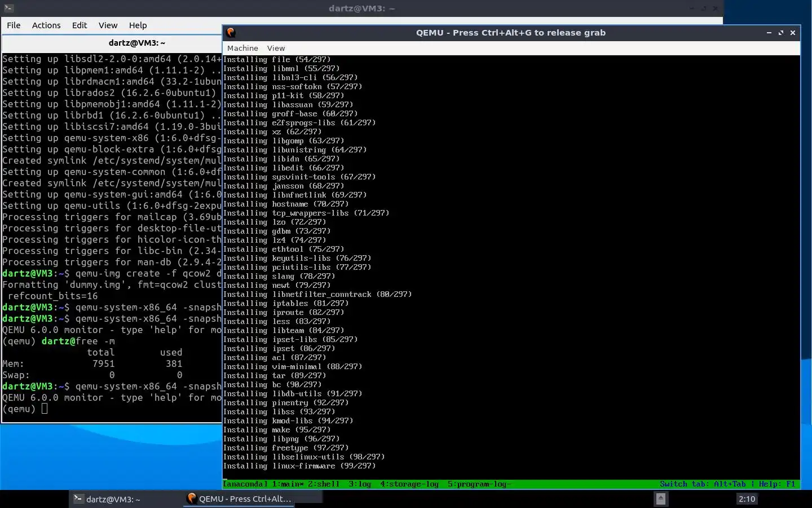Click line 'Installing file (54/297)'

(x=277, y=60)
